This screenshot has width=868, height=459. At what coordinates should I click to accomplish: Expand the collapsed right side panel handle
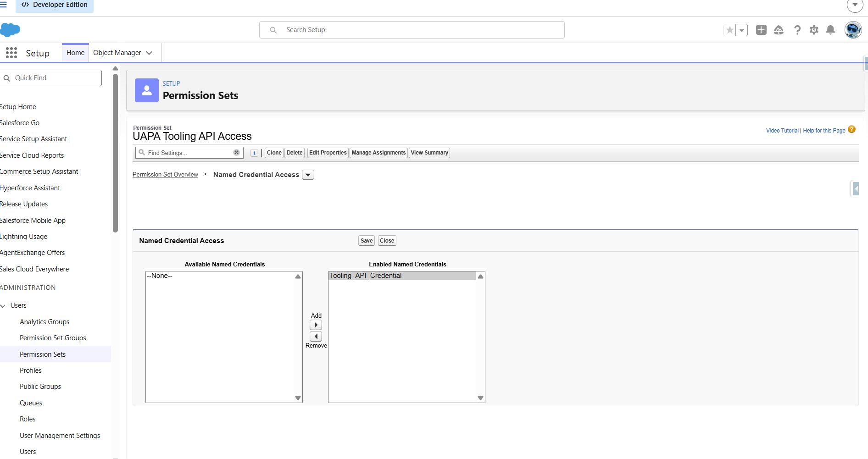tap(855, 188)
